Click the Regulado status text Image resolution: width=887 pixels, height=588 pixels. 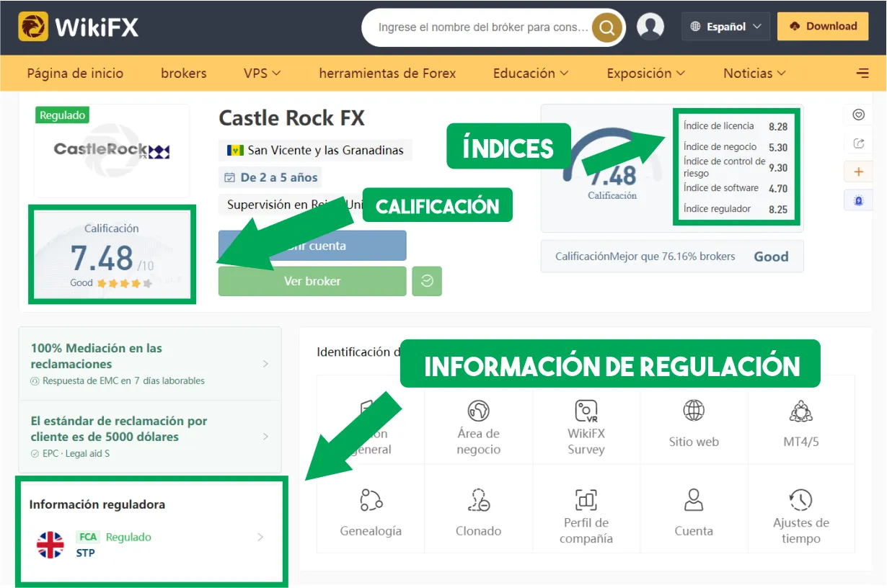point(128,537)
